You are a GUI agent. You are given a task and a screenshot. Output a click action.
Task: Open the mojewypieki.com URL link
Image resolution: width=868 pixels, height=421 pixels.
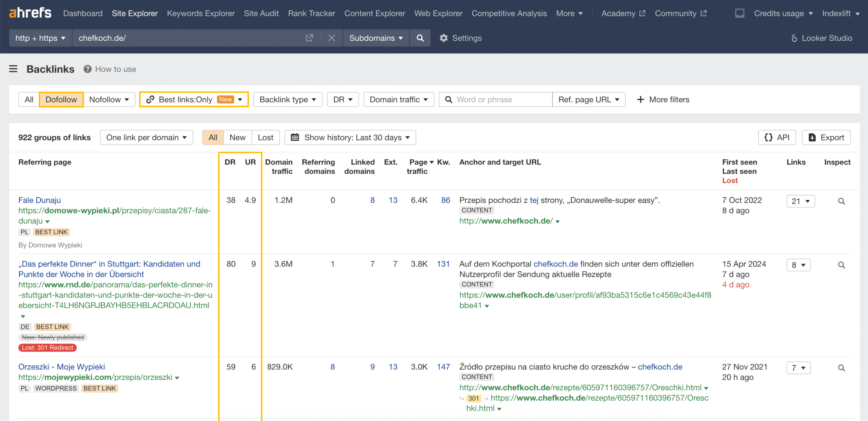tap(95, 377)
